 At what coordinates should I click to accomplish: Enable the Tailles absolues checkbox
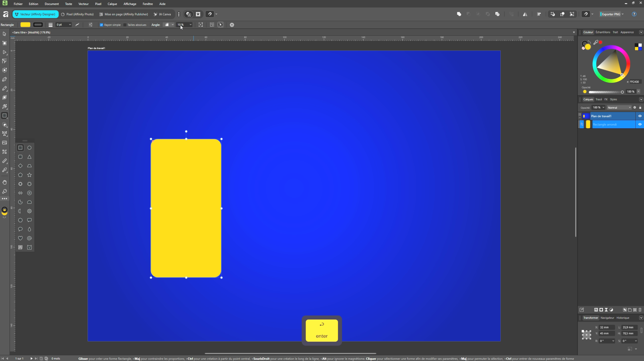[x=125, y=25]
